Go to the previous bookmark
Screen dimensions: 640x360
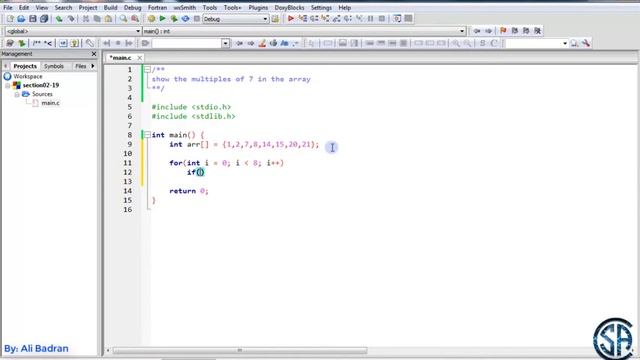(x=515, y=31)
